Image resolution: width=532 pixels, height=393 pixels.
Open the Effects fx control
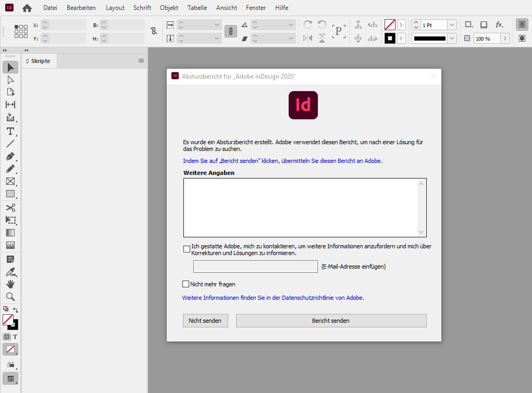click(x=499, y=24)
